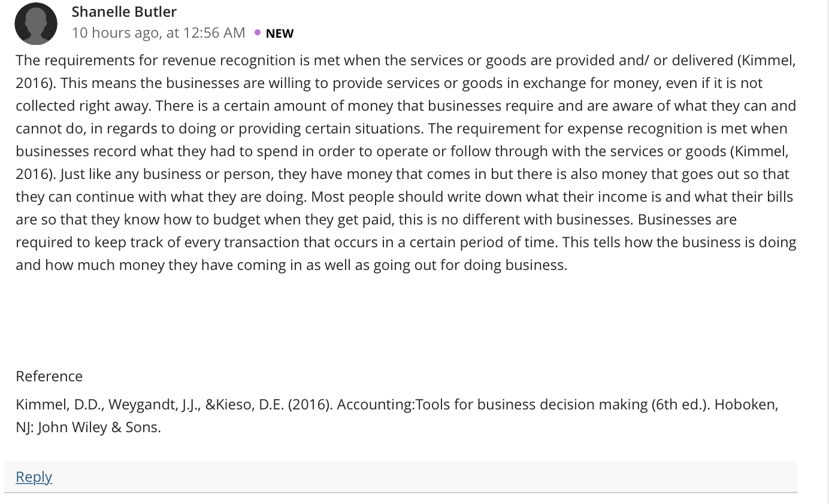Click "NJ: John Wiley & Sons." line

[x=89, y=427]
